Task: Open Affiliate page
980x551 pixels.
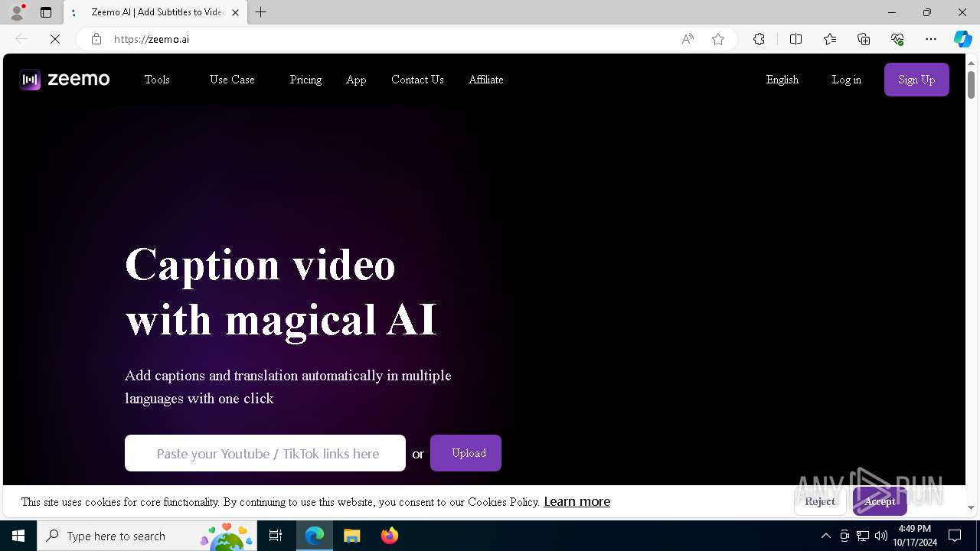Action: click(x=486, y=80)
